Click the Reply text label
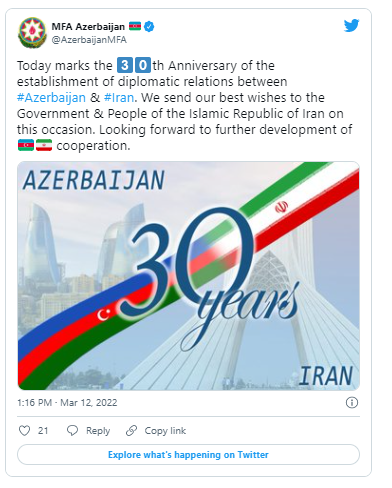 [98, 431]
